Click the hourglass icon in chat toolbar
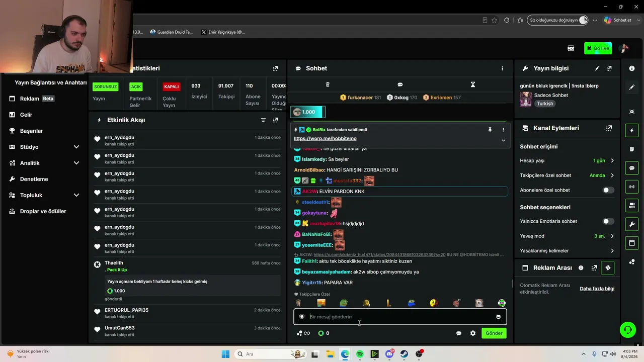This screenshot has width=644, height=362. (472, 84)
